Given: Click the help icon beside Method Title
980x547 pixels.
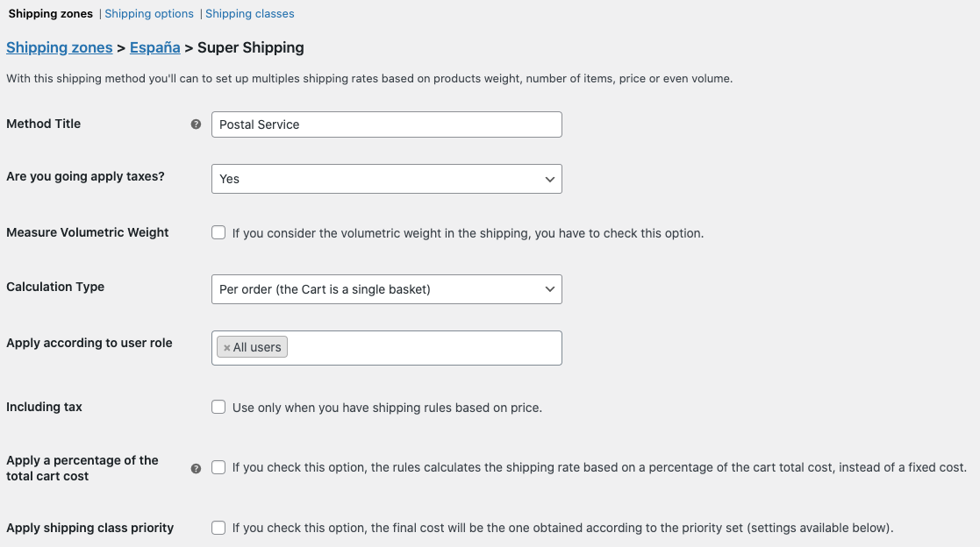Looking at the screenshot, I should (196, 124).
